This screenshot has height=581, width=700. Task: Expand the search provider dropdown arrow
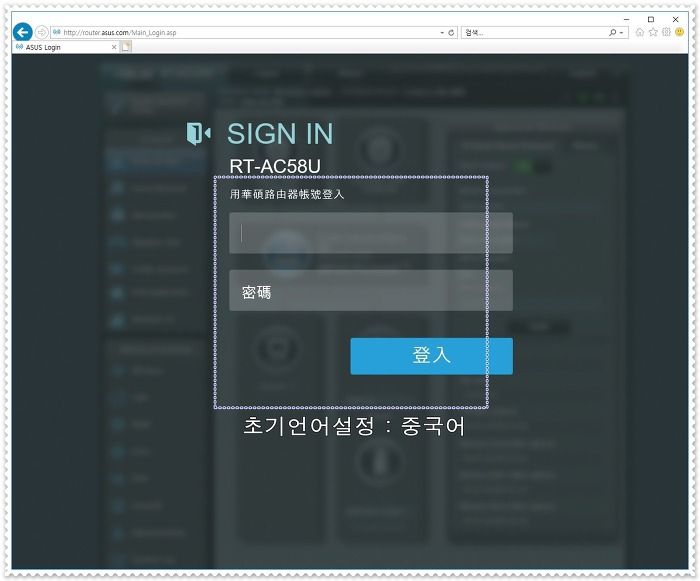pyautogui.click(x=621, y=33)
